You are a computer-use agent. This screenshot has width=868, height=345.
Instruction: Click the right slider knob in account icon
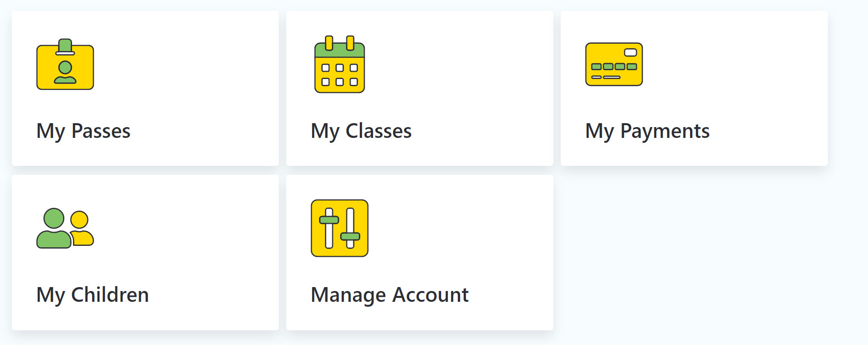click(350, 237)
